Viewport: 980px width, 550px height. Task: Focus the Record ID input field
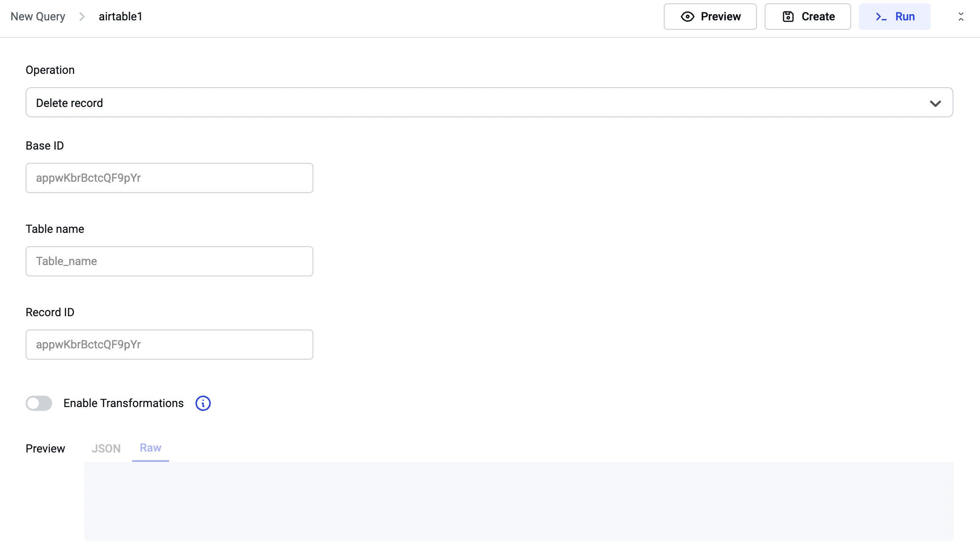(169, 345)
